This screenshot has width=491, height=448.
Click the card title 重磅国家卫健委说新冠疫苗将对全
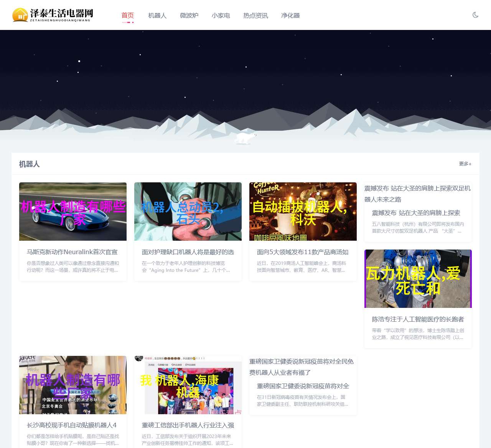click(303, 386)
